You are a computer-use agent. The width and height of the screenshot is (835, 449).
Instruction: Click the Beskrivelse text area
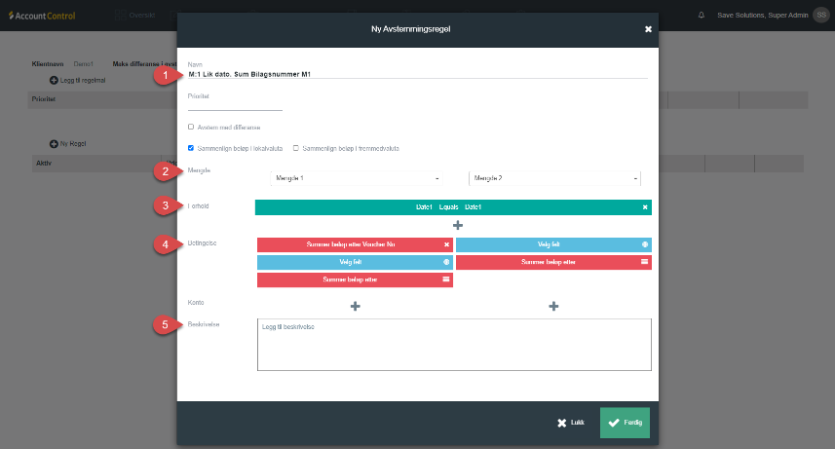453,345
